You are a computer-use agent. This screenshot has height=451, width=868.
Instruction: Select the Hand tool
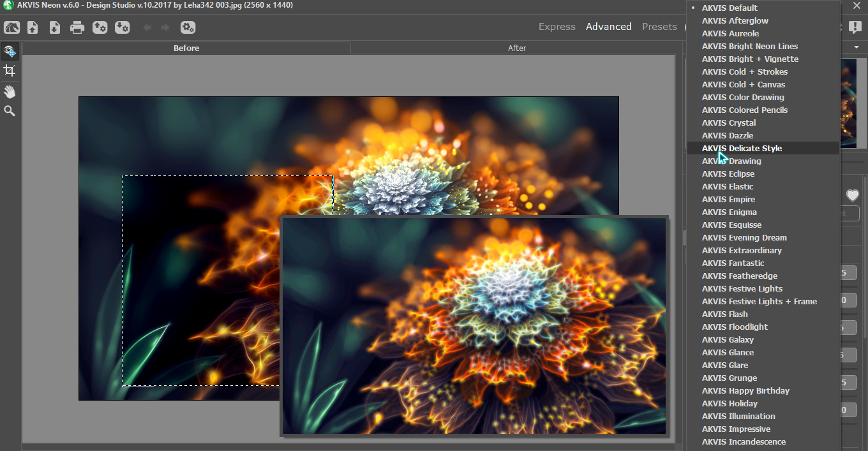pyautogui.click(x=10, y=92)
